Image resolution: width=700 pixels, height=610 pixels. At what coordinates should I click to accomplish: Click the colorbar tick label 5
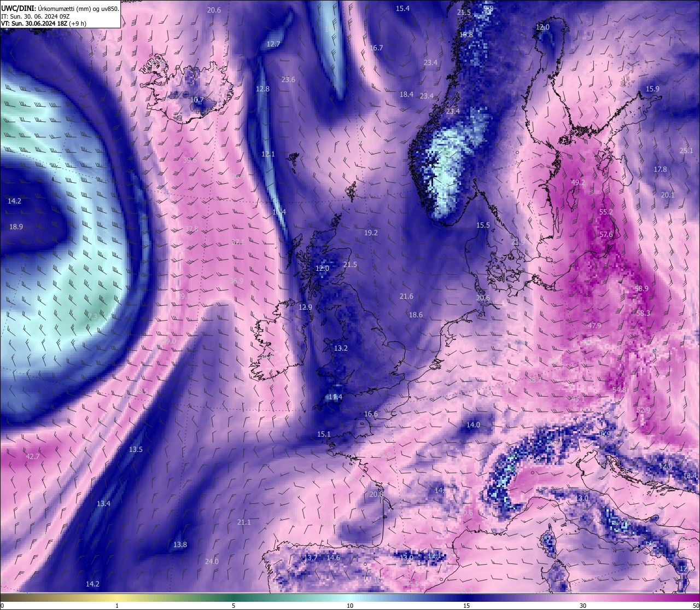click(x=234, y=606)
